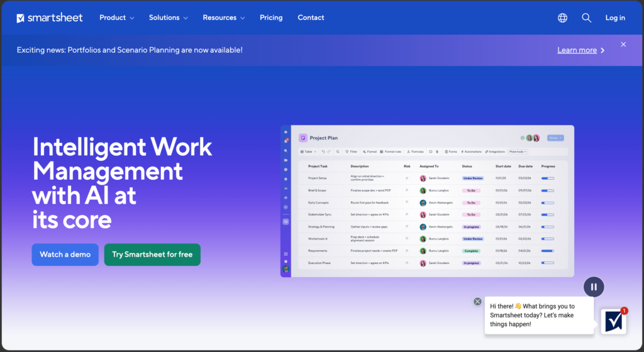Open In progress status for Execution Phase

point(471,263)
